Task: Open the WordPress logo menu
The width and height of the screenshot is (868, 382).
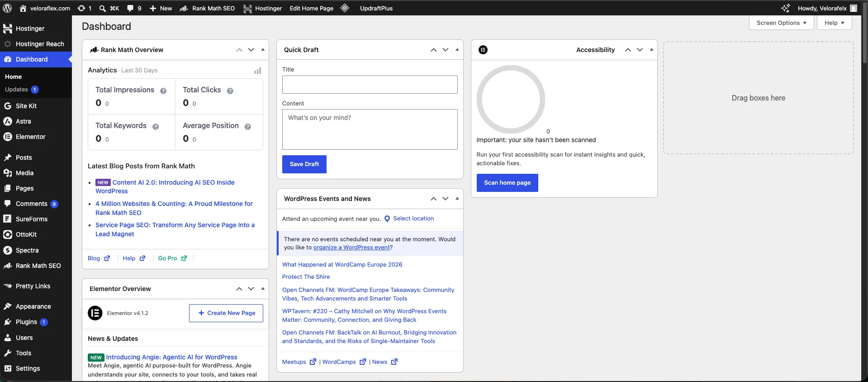Action: click(x=7, y=8)
